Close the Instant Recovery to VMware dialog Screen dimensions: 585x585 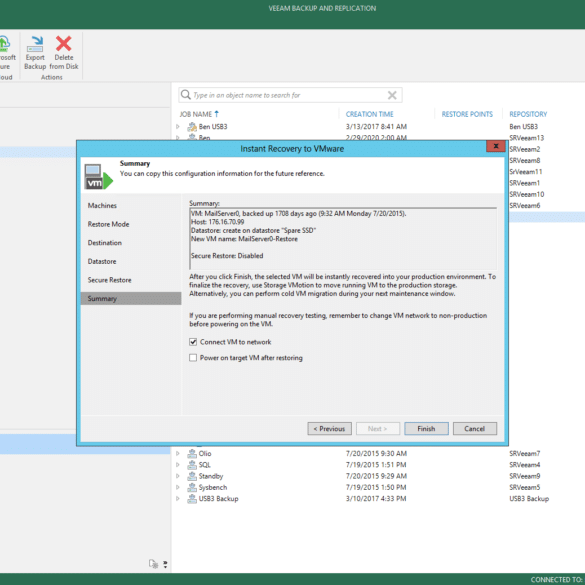[496, 146]
